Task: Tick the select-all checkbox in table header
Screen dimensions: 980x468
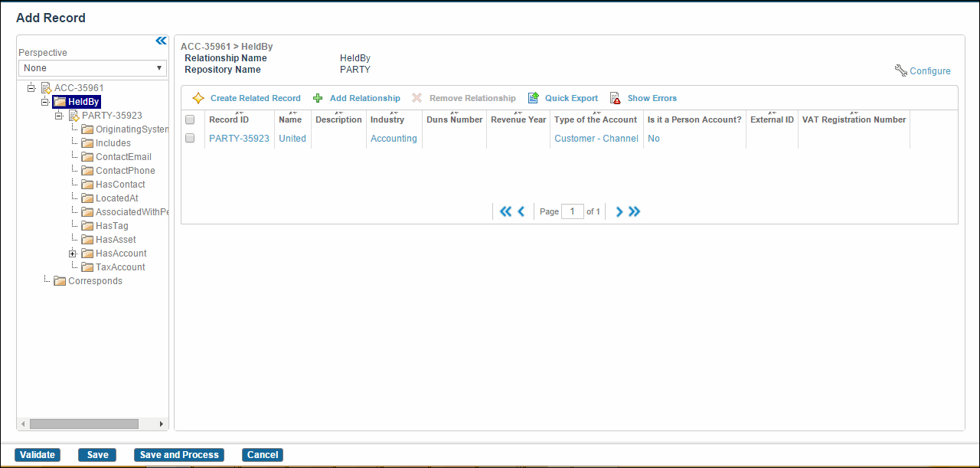Action: [190, 119]
